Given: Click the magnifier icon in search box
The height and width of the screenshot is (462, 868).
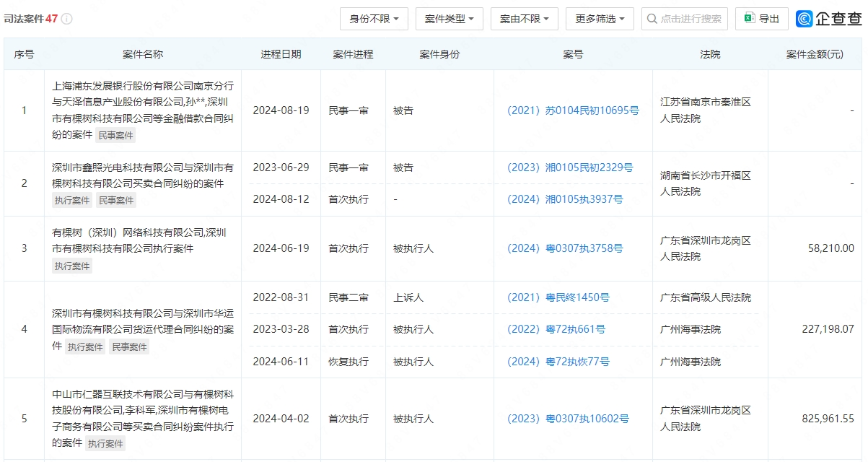Looking at the screenshot, I should [x=652, y=19].
